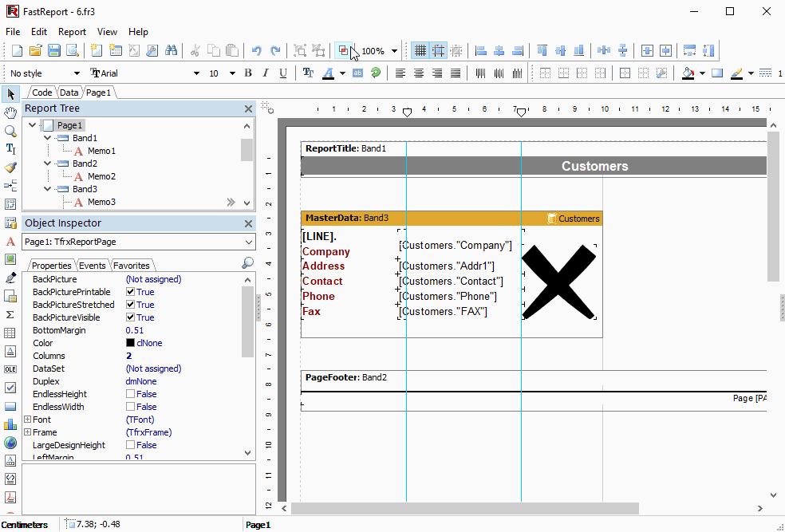This screenshot has height=532, width=785.
Task: Show the grid using the grid icon
Action: (x=420, y=50)
